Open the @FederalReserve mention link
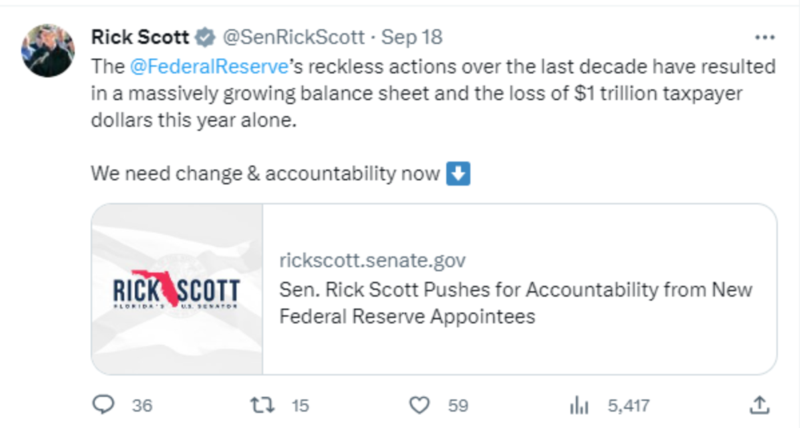The width and height of the screenshot is (800, 428). 209,67
